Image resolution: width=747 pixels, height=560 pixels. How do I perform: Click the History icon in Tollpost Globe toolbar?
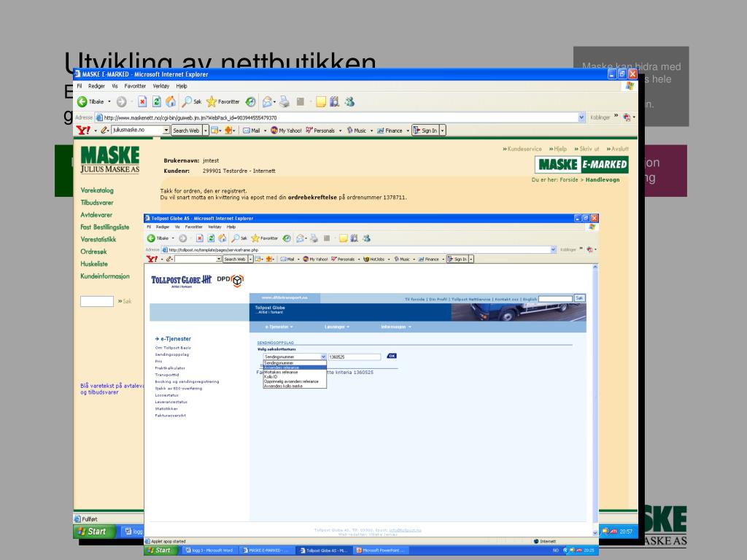pyautogui.click(x=287, y=238)
